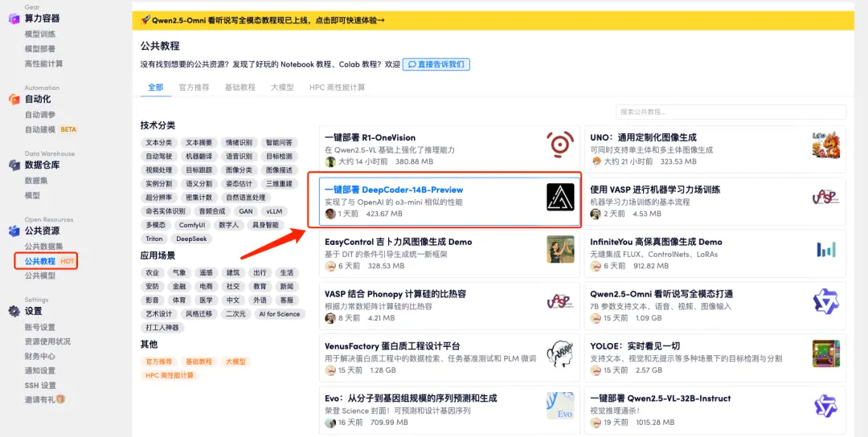Select the 文本分类 category tag
Image resolution: width=868 pixels, height=437 pixels.
point(159,143)
